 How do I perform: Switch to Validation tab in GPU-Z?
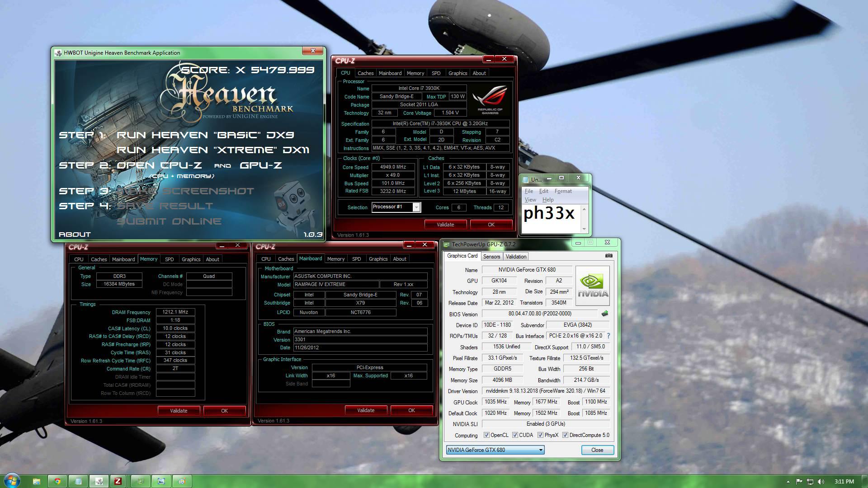(x=516, y=257)
